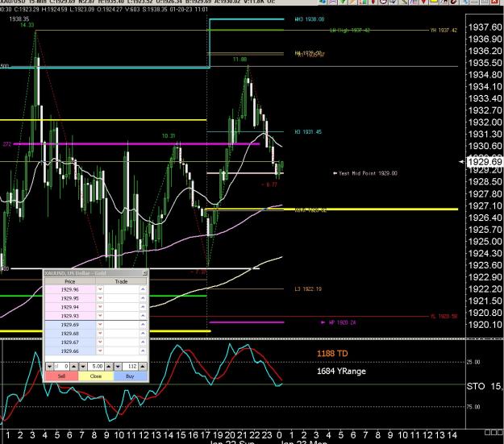Decrease the 5.00 lot size value
The height and width of the screenshot is (444, 504).
pos(83,367)
